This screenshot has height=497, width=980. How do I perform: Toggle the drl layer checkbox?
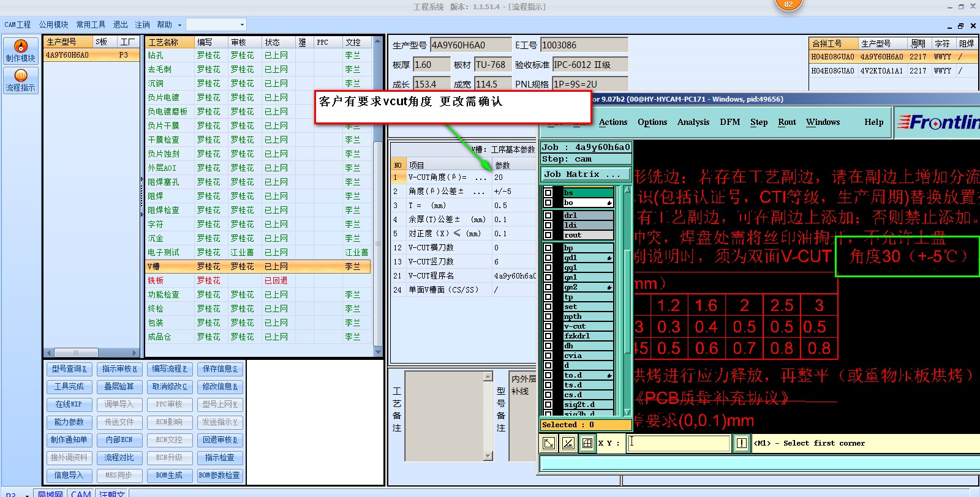point(548,215)
